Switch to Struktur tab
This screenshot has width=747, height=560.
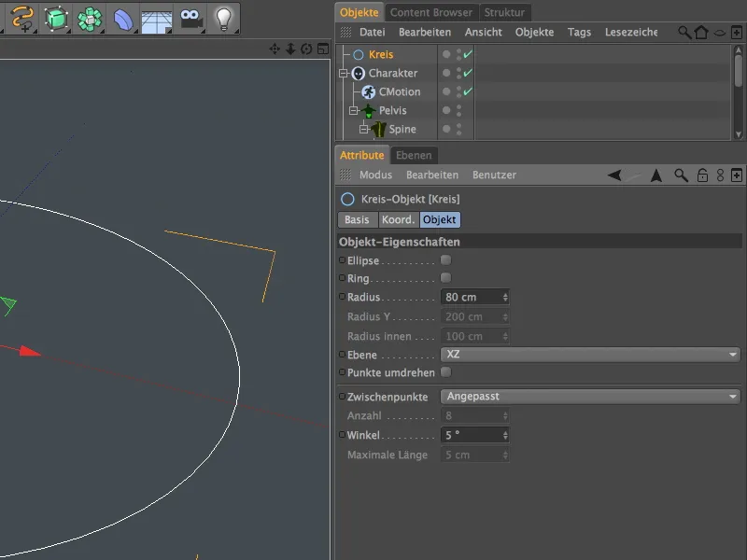pos(504,12)
